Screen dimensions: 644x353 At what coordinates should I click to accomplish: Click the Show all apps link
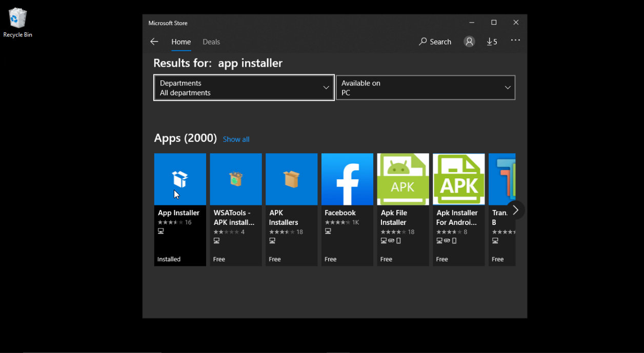click(x=236, y=139)
